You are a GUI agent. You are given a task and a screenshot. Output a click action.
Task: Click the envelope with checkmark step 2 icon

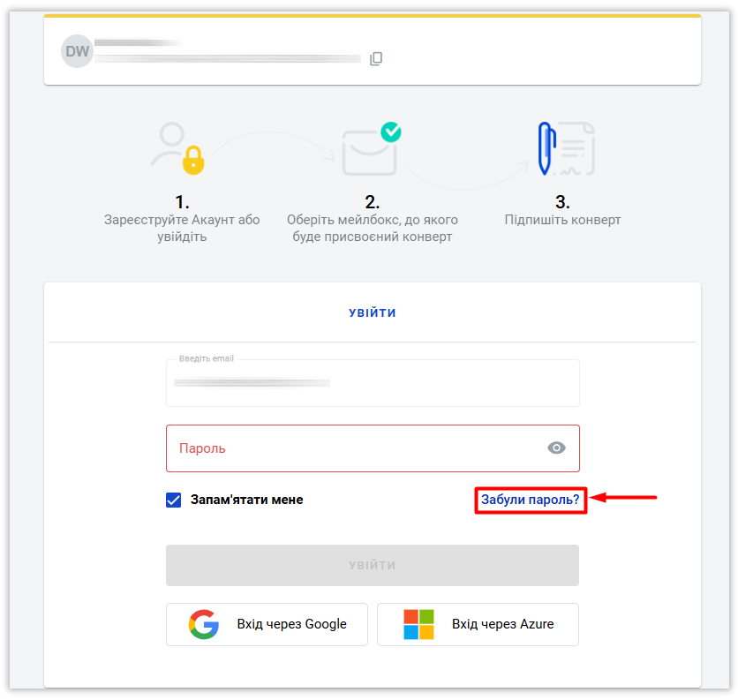[372, 149]
